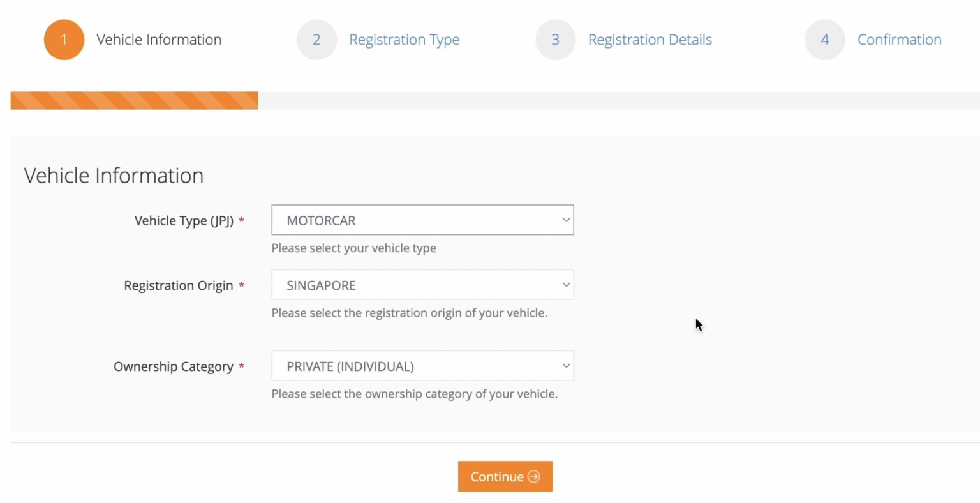Open the Registration Origin dropdown showing SINGAPORE

(x=422, y=285)
